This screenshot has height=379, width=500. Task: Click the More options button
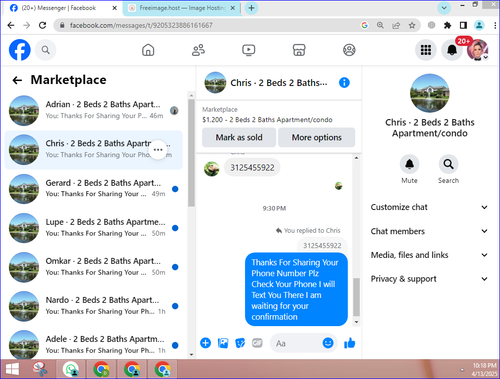pyautogui.click(x=317, y=137)
